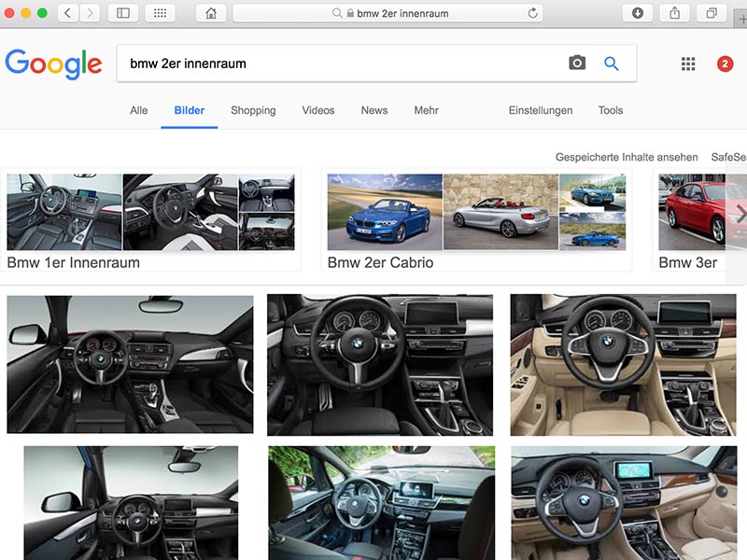Viewport: 747px width, 560px height.
Task: Open the Einstellungen dropdown
Action: pos(541,110)
